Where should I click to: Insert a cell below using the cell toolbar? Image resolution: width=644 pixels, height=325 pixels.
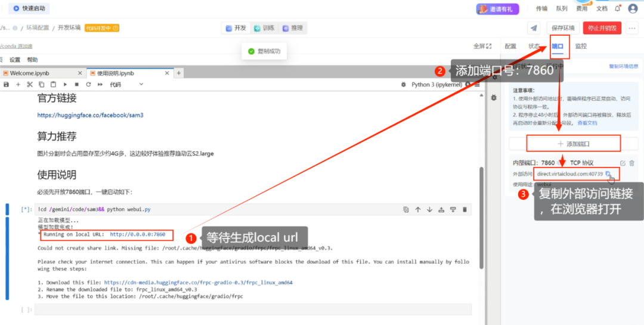click(x=453, y=209)
